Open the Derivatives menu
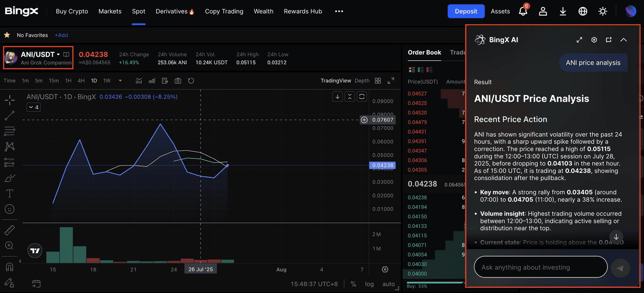Image resolution: width=644 pixels, height=293 pixels. pyautogui.click(x=175, y=12)
